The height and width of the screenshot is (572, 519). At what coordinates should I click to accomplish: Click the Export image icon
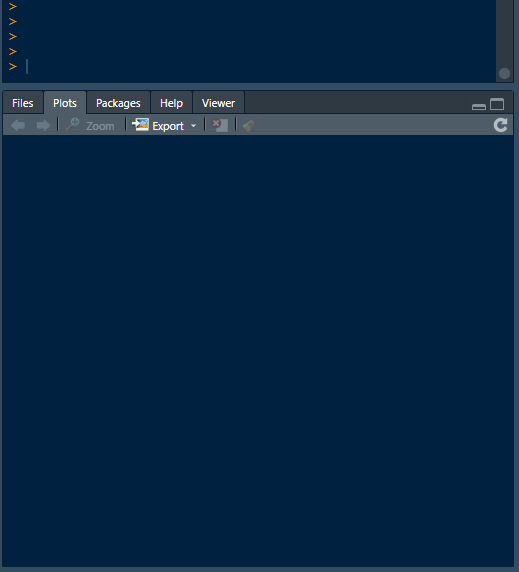140,125
